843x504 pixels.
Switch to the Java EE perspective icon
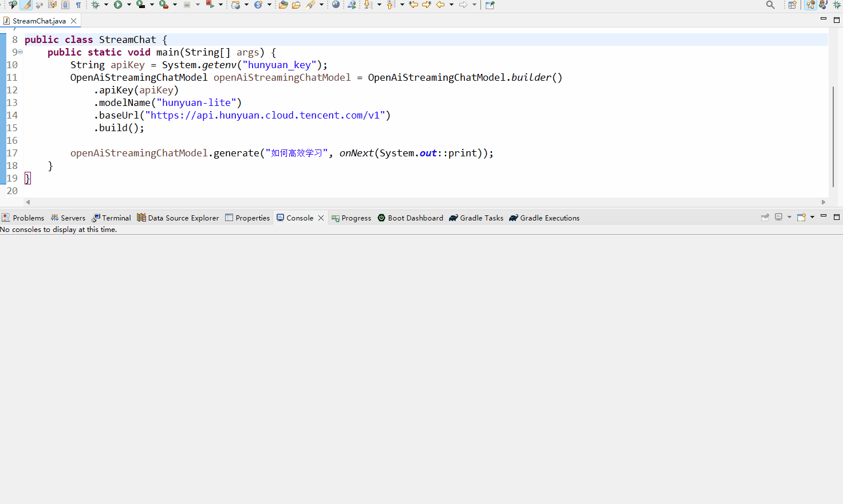tap(810, 5)
